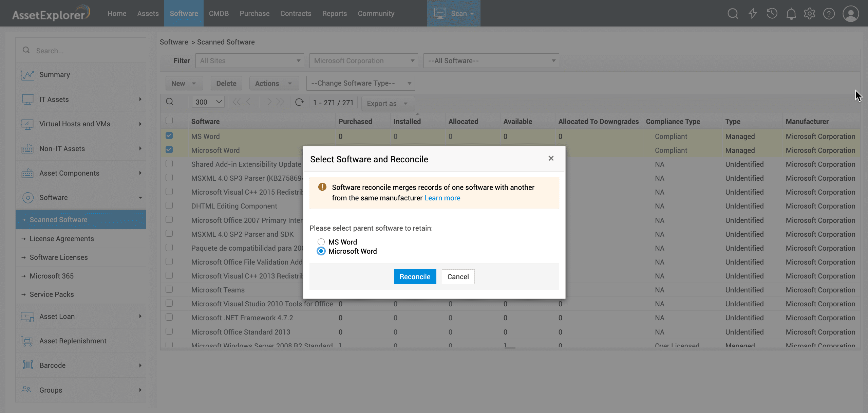Open the Change Software Type dropdown
The width and height of the screenshot is (868, 413).
(360, 83)
